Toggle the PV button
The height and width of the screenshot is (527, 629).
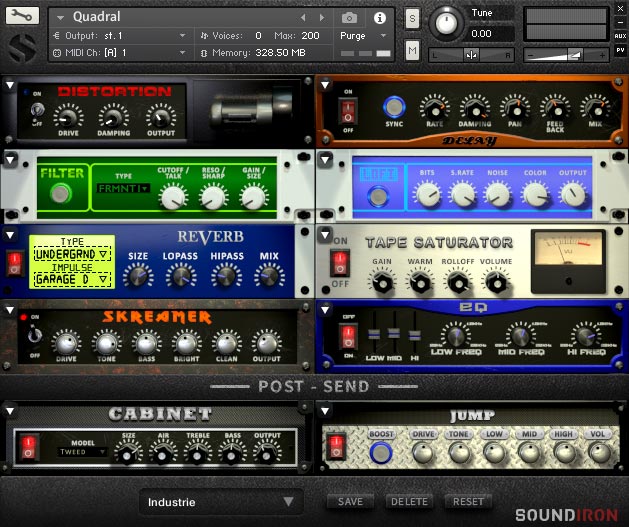tap(620, 50)
